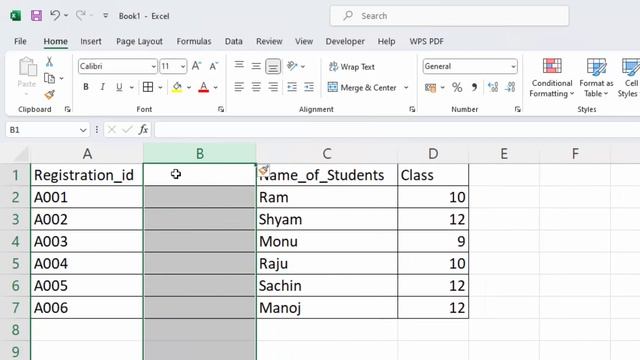640x360 pixels.
Task: Decrease font size
Action: tap(213, 66)
